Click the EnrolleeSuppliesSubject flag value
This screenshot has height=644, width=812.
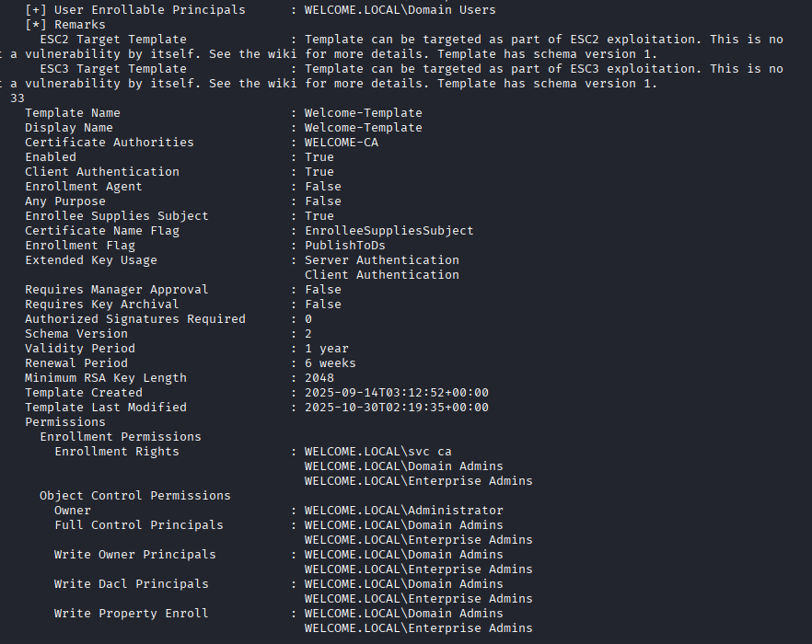(389, 231)
